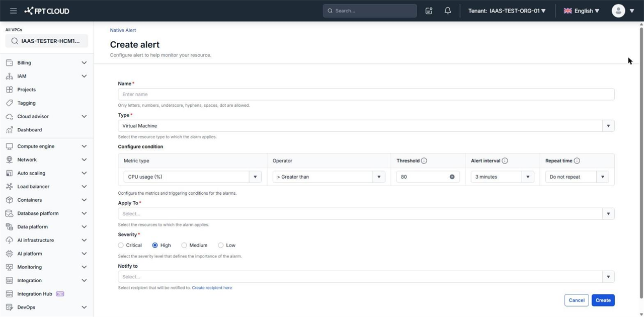Open Dashboard in the sidebar
Image resolution: width=644 pixels, height=317 pixels.
[x=30, y=130]
